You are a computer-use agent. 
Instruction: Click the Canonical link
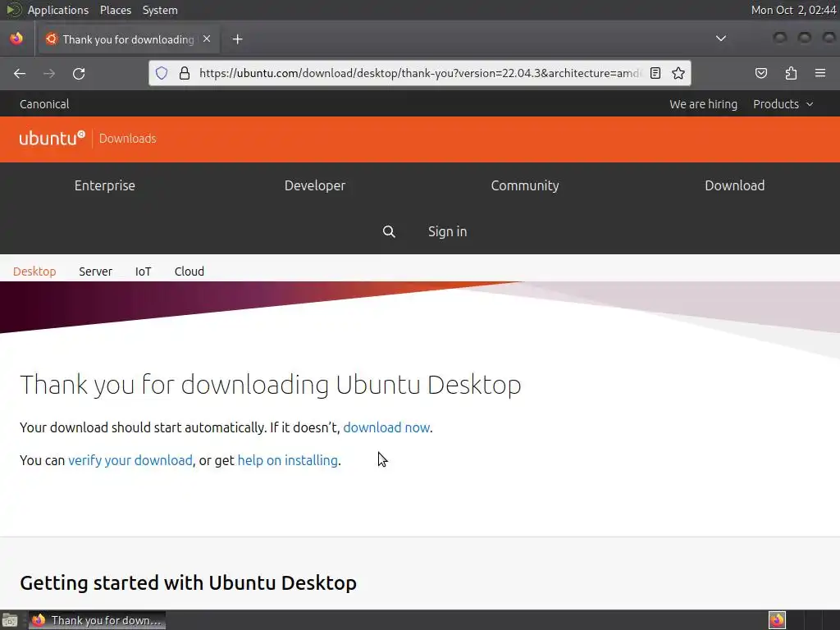[x=44, y=104]
